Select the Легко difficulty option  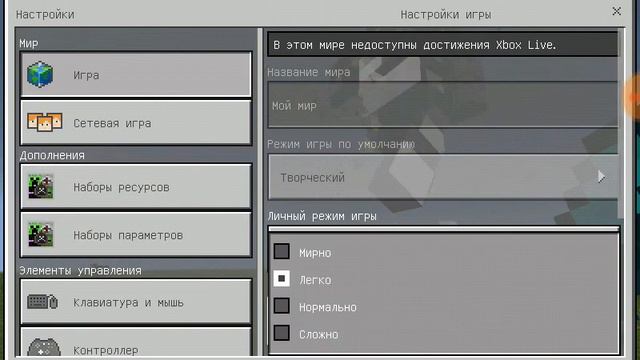coord(282,279)
